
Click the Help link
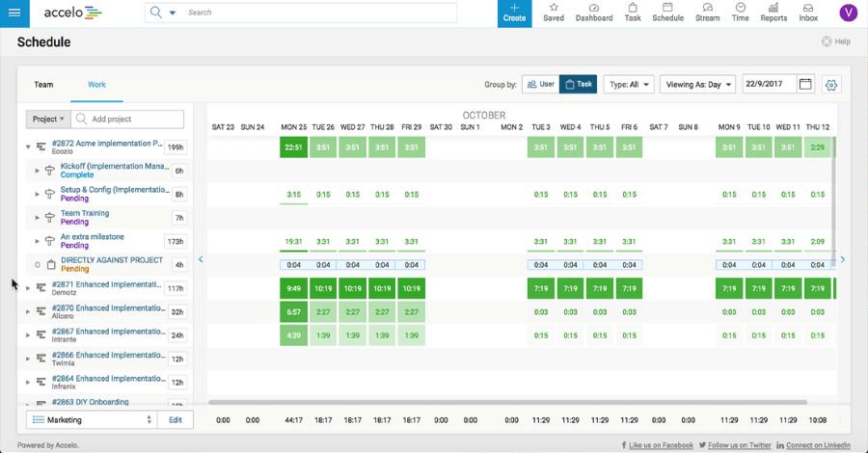coord(836,41)
